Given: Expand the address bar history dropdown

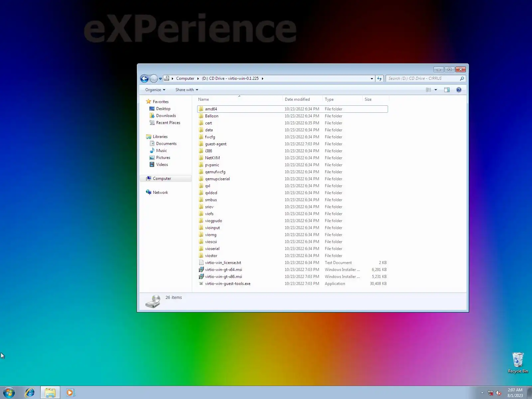Looking at the screenshot, I should point(372,79).
